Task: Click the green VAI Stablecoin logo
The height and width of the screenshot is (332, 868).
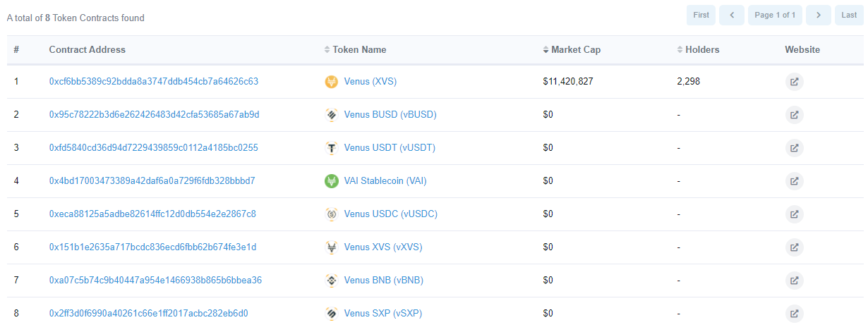Action: click(x=331, y=181)
